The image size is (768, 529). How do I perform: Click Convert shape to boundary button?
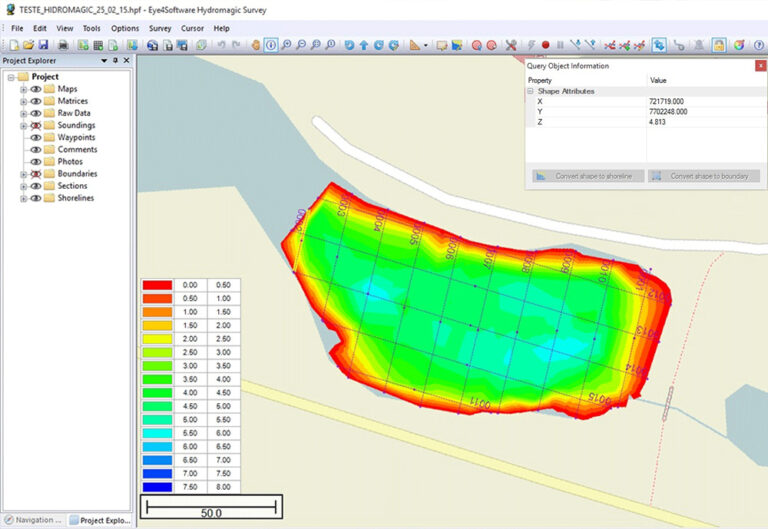click(704, 176)
